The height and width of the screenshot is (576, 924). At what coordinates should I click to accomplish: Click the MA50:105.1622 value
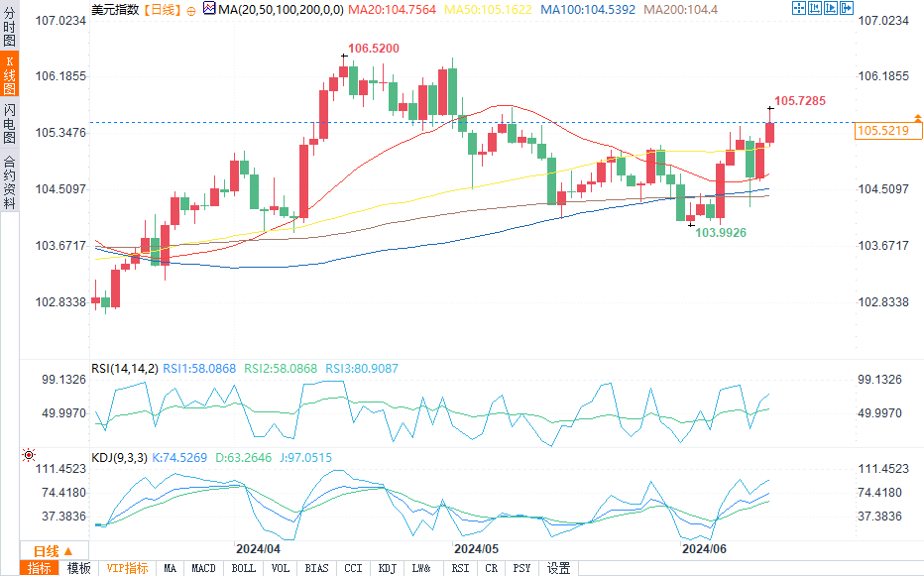488,10
